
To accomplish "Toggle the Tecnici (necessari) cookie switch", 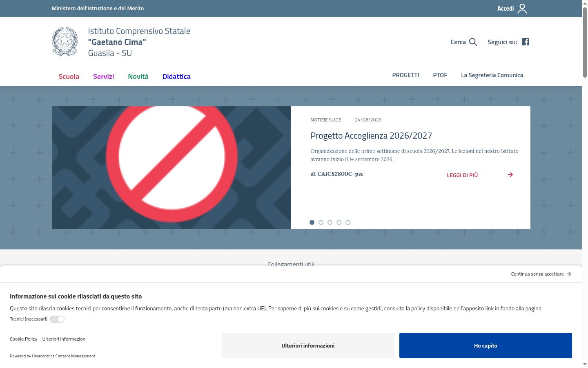I will point(57,319).
